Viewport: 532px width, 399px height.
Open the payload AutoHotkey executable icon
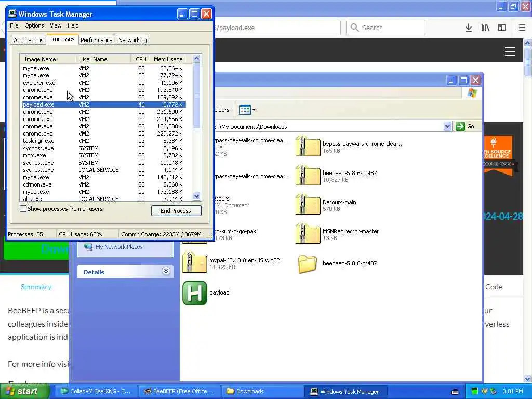pyautogui.click(x=195, y=293)
